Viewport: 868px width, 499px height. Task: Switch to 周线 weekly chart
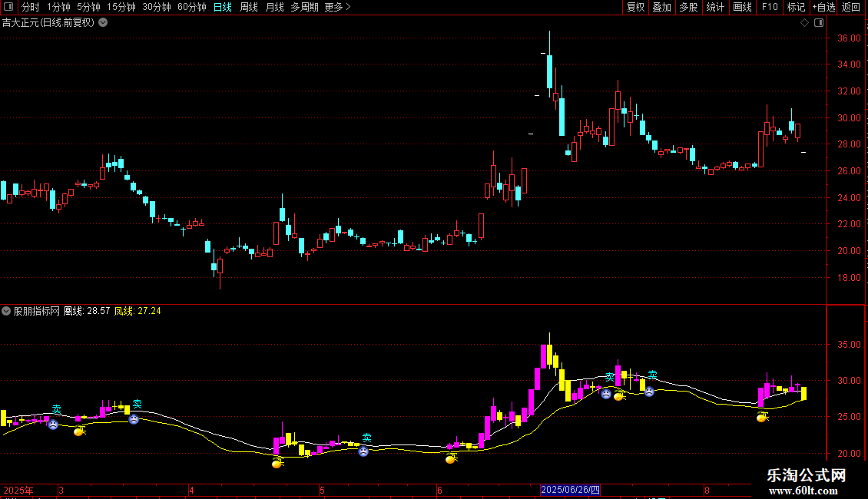pyautogui.click(x=249, y=7)
